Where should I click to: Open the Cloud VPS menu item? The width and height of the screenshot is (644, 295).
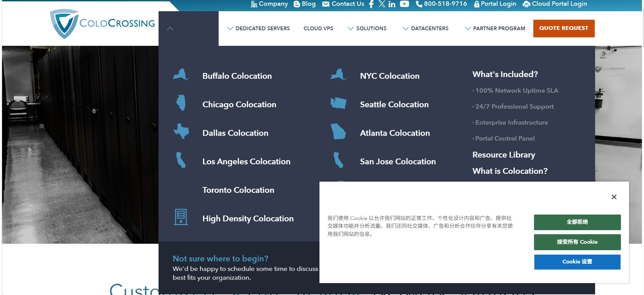[318, 29]
